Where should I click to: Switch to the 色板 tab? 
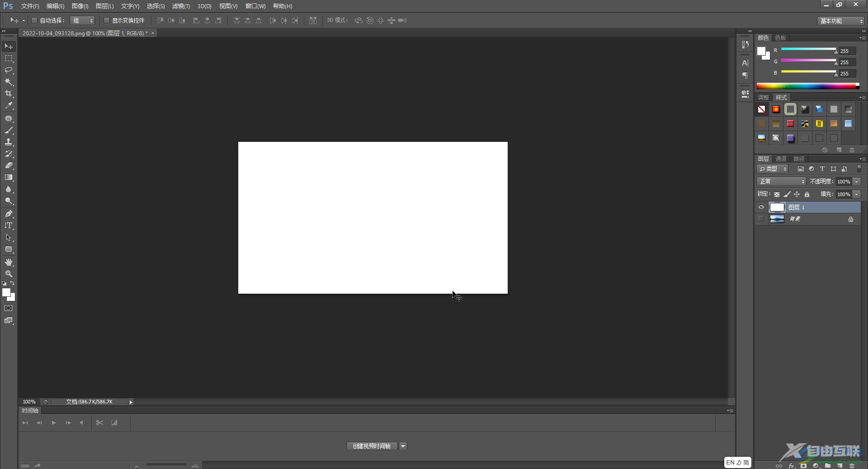[781, 38]
